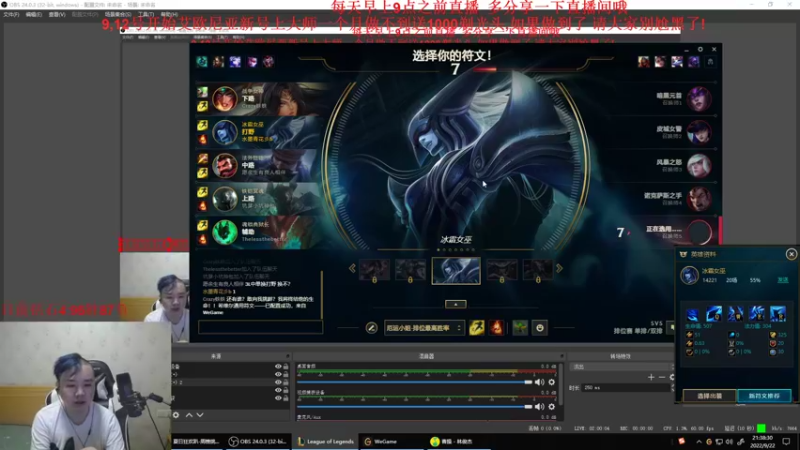This screenshot has height=450, width=800.
Task: Move source up in 来源 panel
Action: click(189, 415)
